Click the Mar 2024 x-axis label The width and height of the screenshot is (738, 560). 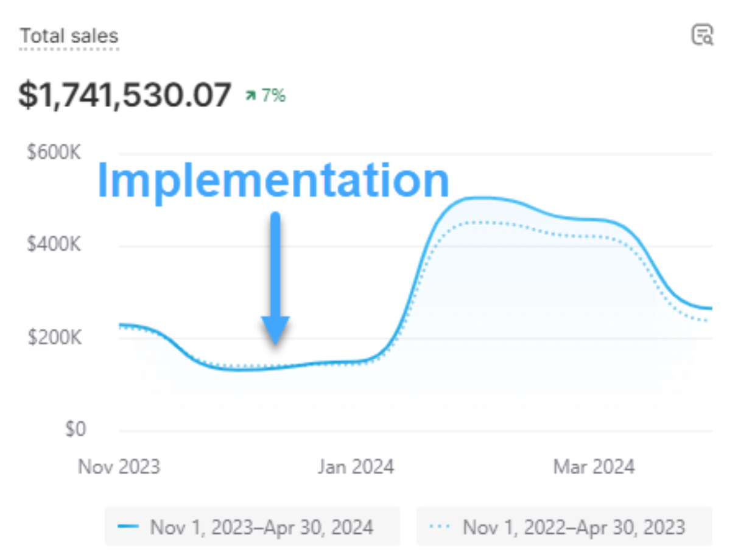[594, 467]
